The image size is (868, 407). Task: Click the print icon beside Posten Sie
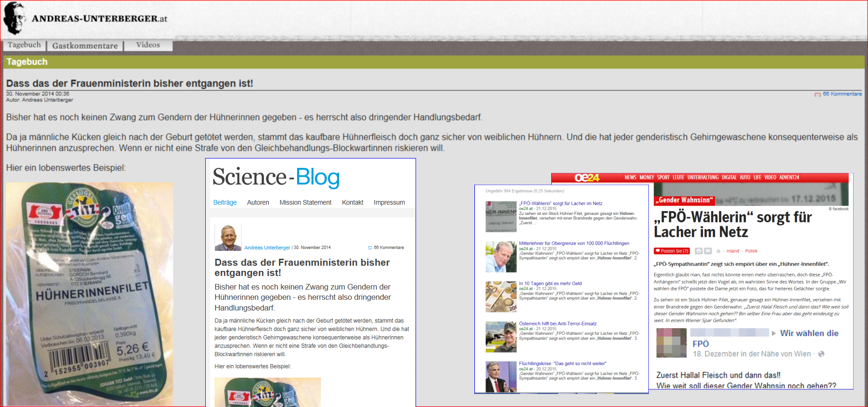(x=698, y=251)
